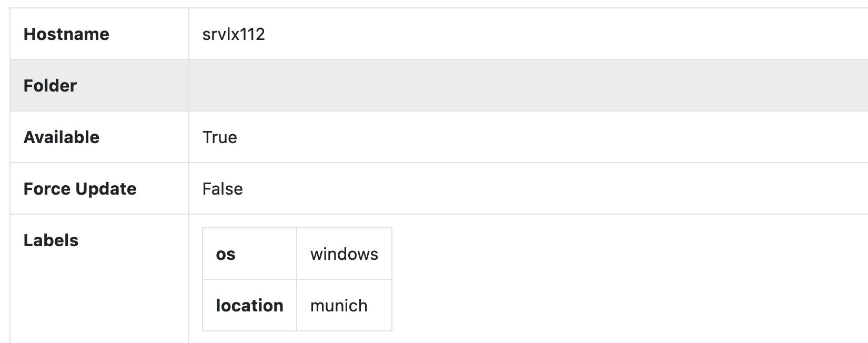Select the hostname value srvlx112
Viewport: 868px width, 343px height.
(234, 34)
